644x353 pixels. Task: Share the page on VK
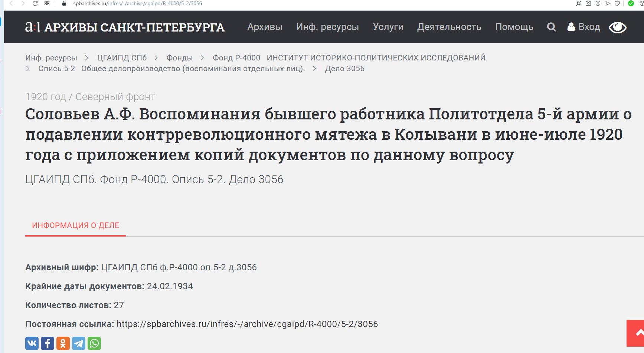coord(32,343)
